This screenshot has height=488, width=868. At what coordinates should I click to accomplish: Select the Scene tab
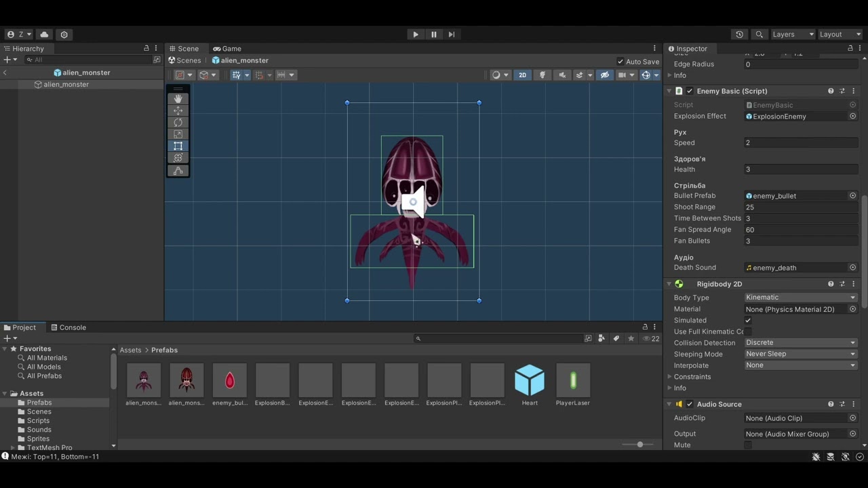point(184,49)
